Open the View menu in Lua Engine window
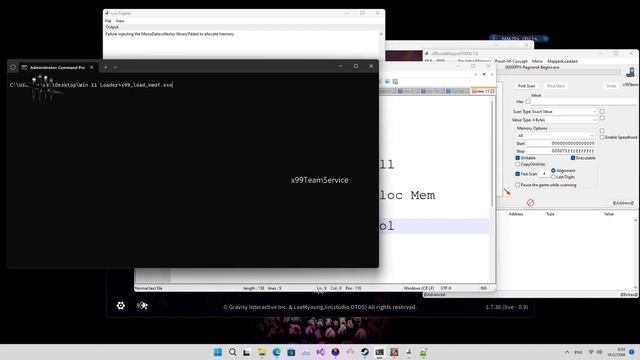 [x=120, y=21]
